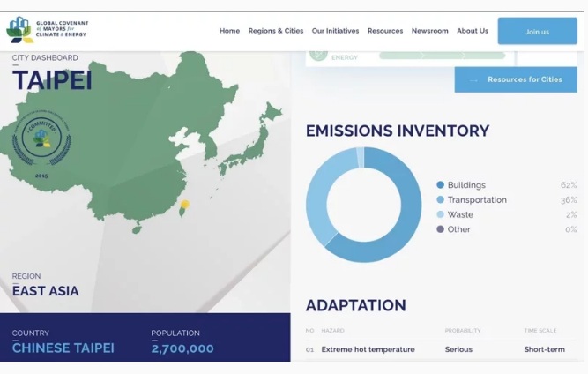Click the 62% buildings value
The image size is (588, 374).
[x=569, y=185]
